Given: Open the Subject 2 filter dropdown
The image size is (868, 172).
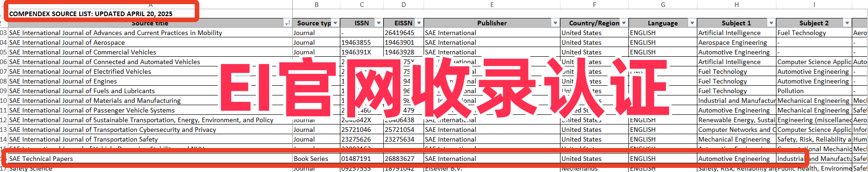Looking at the screenshot, I should [847, 23].
